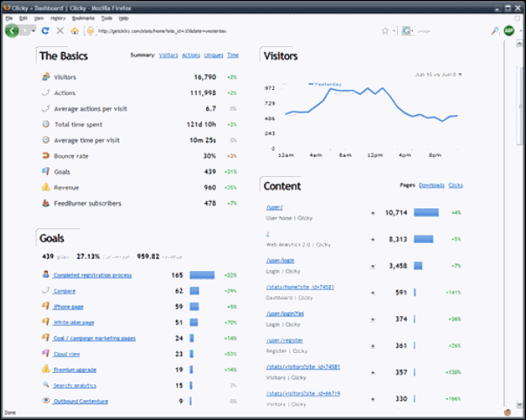Viewport: 526px width, 420px height.
Task: Click the page vertical scrollbar
Action: tap(519, 224)
